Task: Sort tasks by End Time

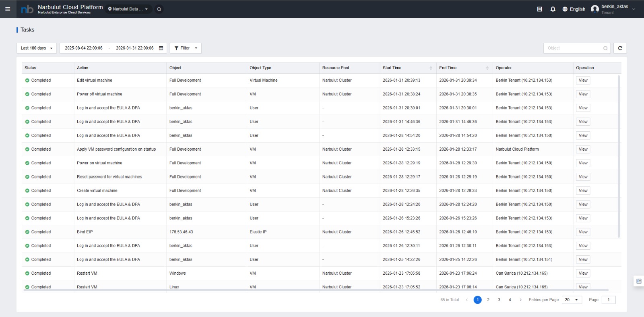Action: [x=487, y=68]
